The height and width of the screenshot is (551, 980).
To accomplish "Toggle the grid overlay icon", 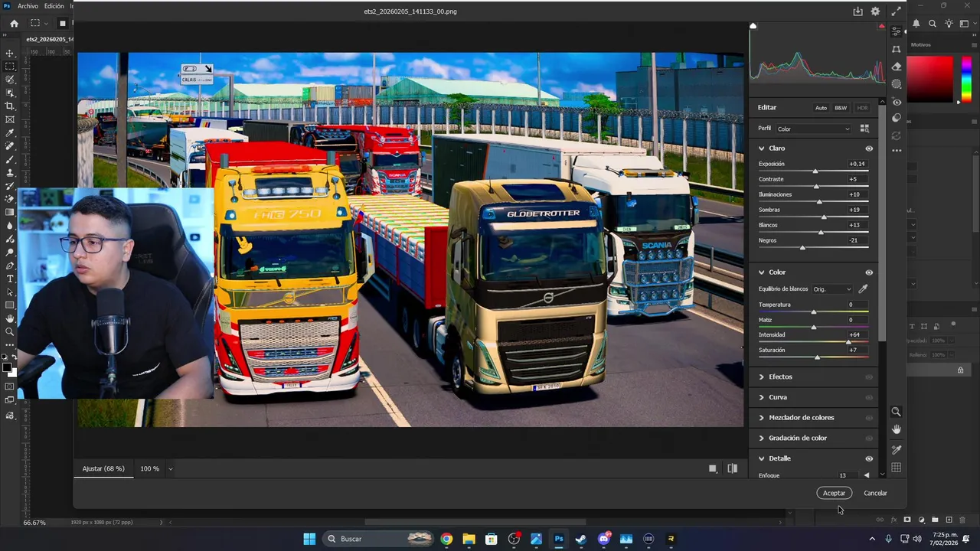I will 897,468.
